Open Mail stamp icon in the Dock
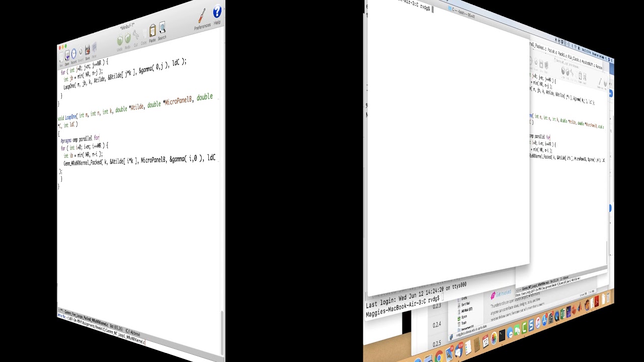Screen dimensions: 644x362 point(449,354)
